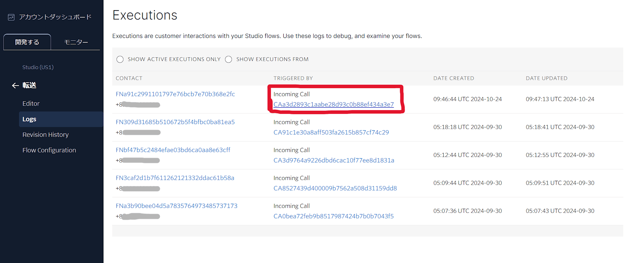Click date updated 05:09:51 UTC 2024-09-30

(560, 183)
